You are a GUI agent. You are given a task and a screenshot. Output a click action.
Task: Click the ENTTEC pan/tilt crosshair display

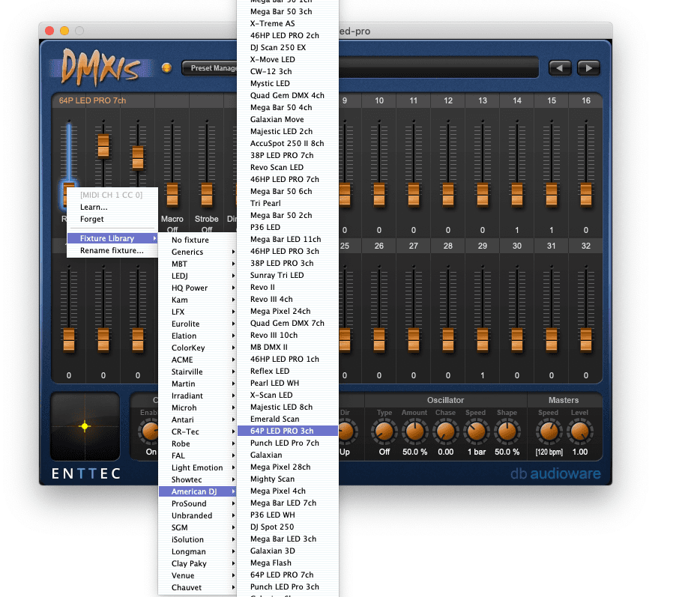pyautogui.click(x=85, y=427)
